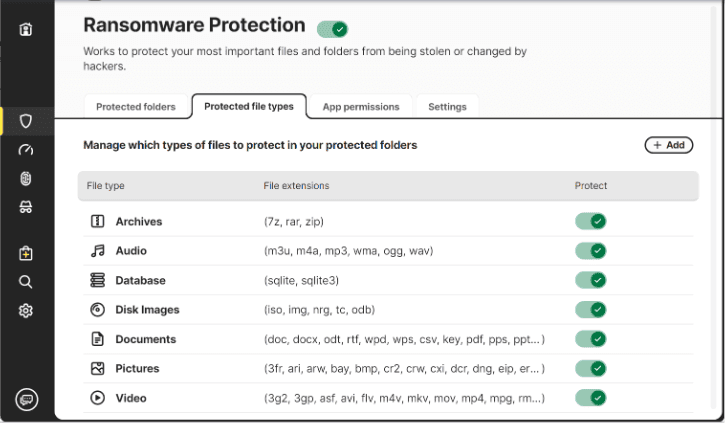Click the car icon in the sidebar
The height and width of the screenshot is (423, 725).
tap(26, 208)
